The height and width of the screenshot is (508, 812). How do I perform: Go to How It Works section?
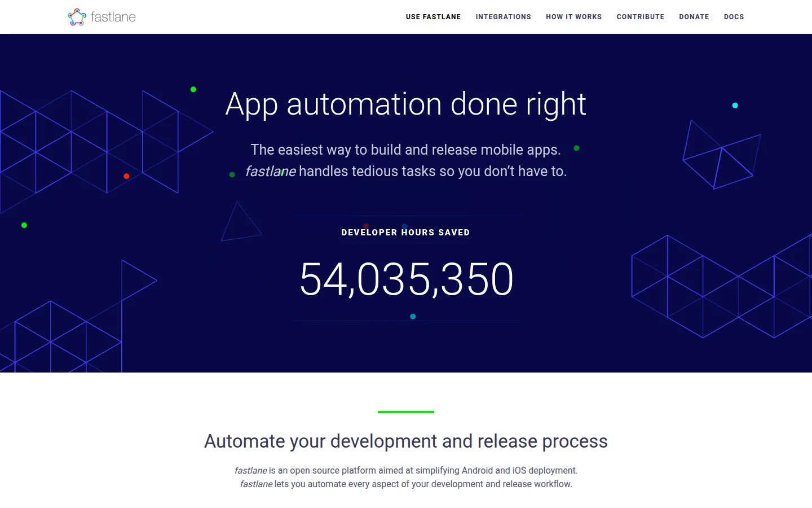click(x=573, y=17)
